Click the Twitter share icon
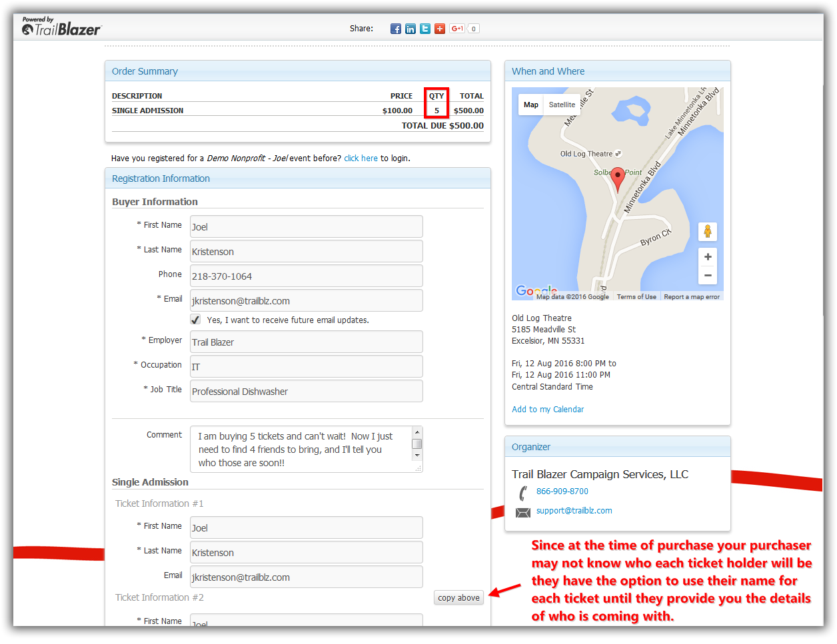 [x=425, y=29]
